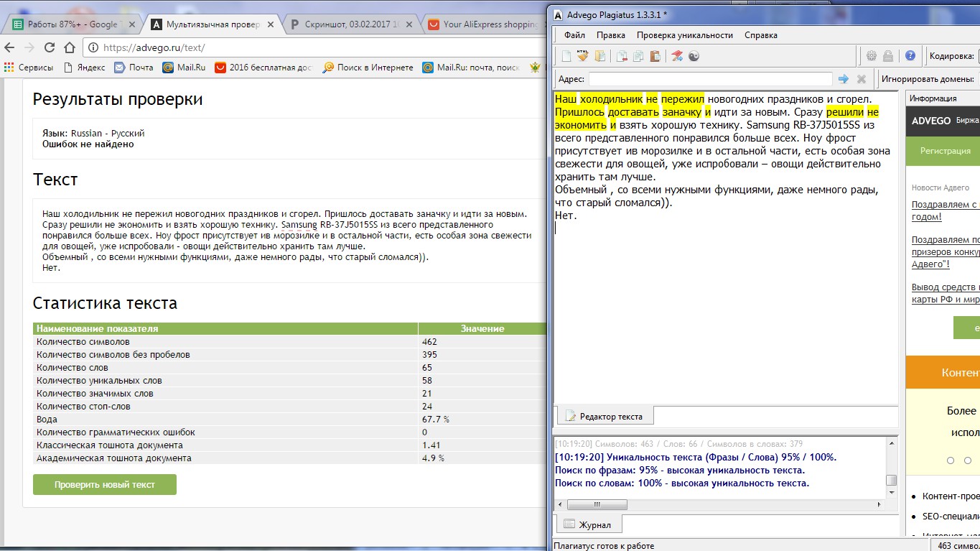View site info icon in address bar
The width and height of the screenshot is (980, 551).
95,48
